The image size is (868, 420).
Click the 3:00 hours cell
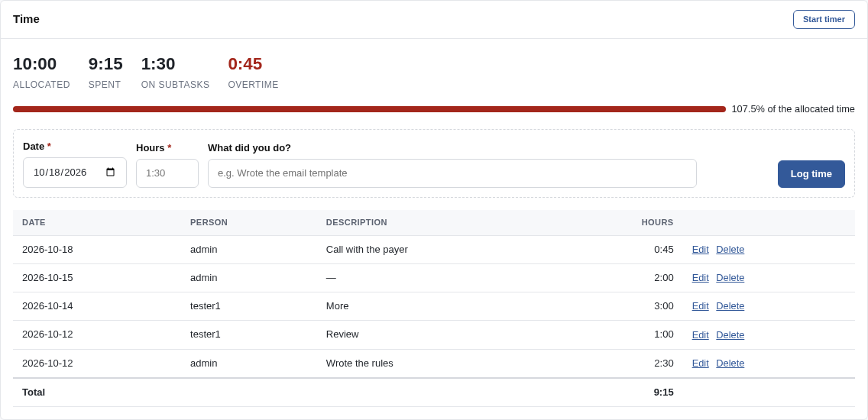tap(664, 306)
